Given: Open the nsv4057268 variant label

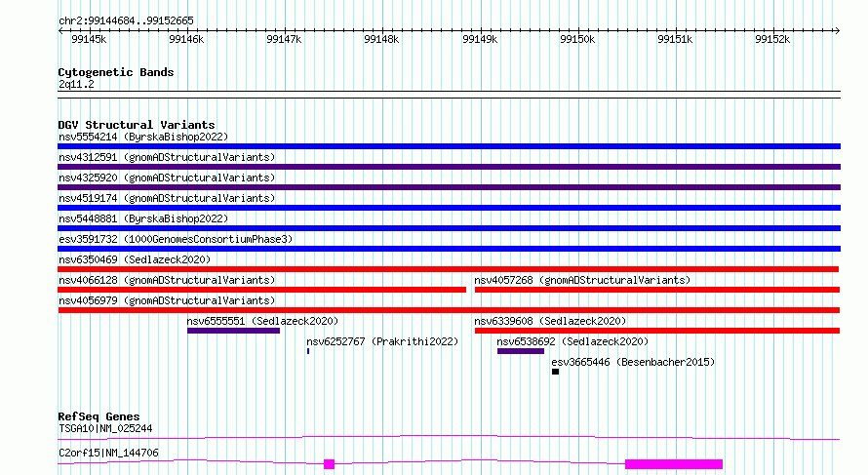Looking at the screenshot, I should click(582, 280).
